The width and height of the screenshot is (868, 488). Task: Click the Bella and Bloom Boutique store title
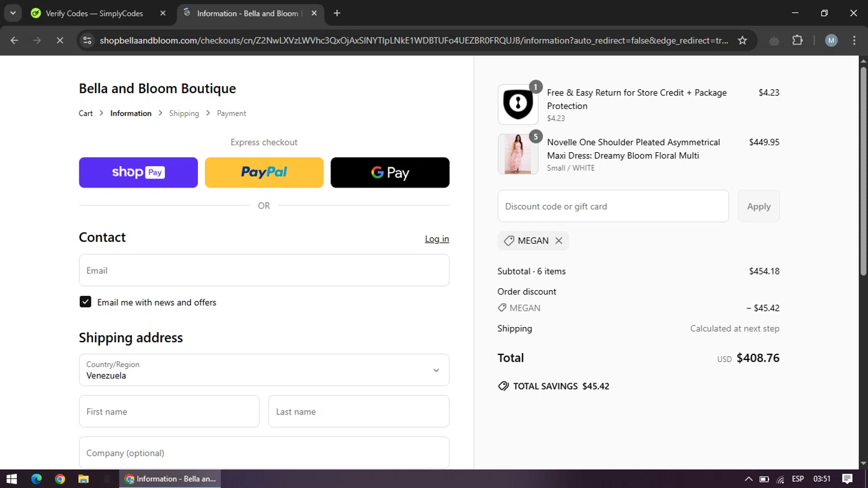pos(157,89)
